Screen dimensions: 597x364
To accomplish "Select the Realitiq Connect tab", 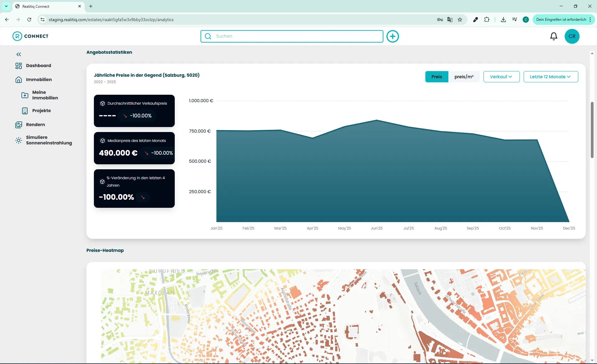I will [48, 6].
